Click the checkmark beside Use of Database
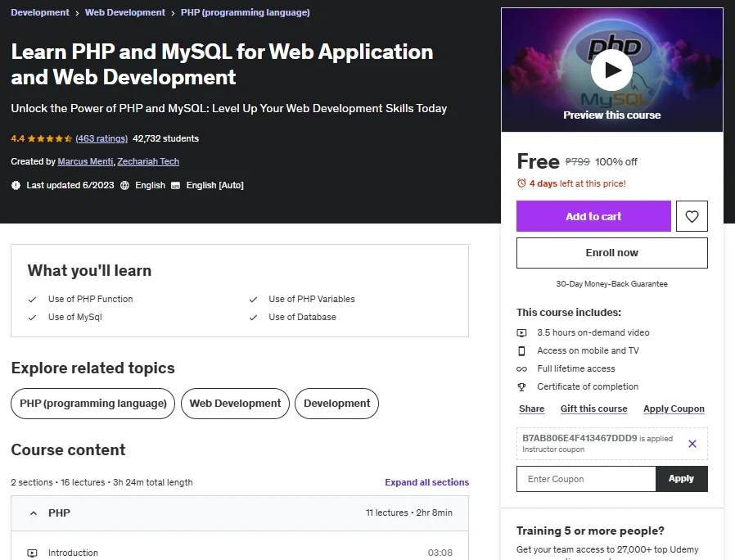This screenshot has width=735, height=560. 253,318
